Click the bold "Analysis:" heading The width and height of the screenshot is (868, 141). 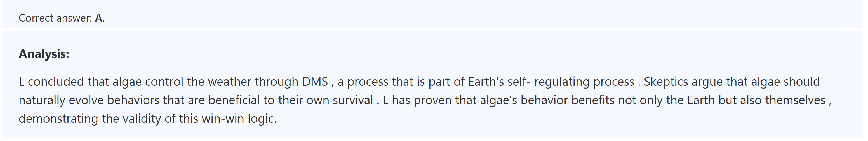[44, 54]
